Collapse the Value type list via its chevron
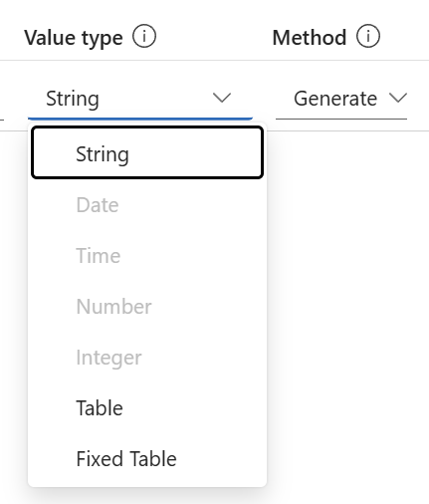 (x=222, y=98)
